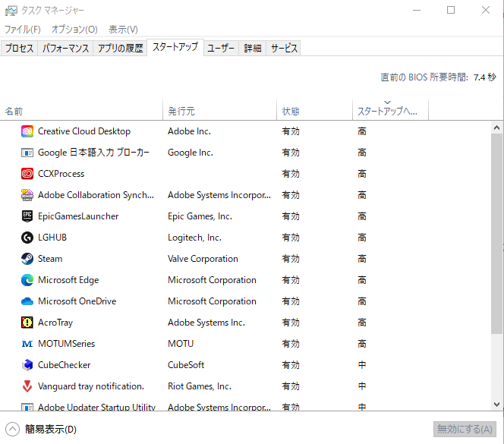Click the Adobe Collaboration Synchronizer icon
504x444 pixels.
pyautogui.click(x=27, y=195)
